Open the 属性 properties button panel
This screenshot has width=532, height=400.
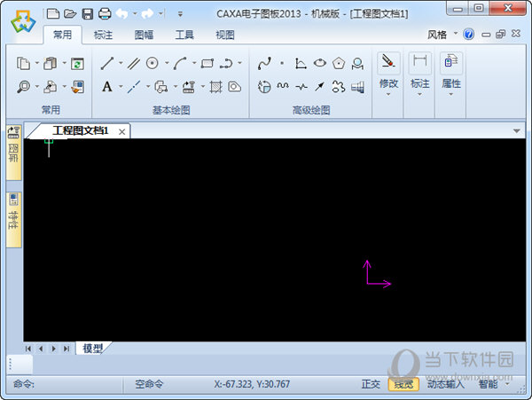pyautogui.click(x=451, y=75)
